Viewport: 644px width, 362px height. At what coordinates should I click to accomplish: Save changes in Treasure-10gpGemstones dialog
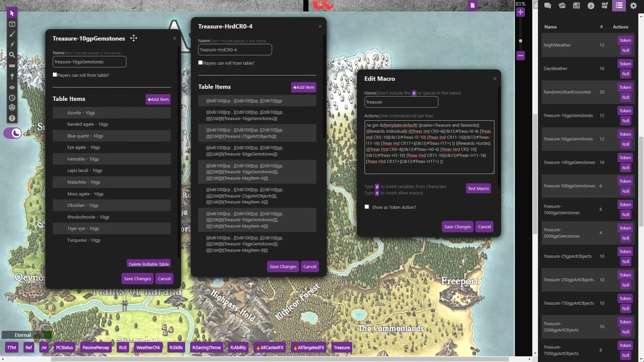point(137,279)
